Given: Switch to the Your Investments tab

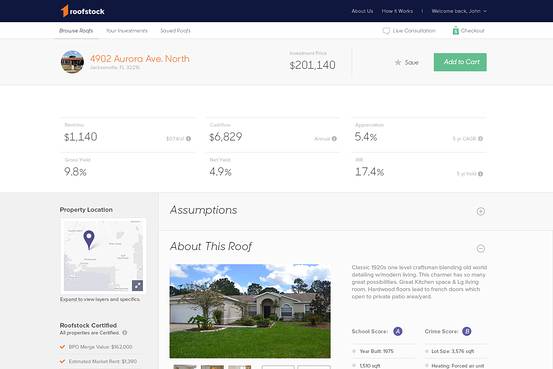Looking at the screenshot, I should pos(127,31).
